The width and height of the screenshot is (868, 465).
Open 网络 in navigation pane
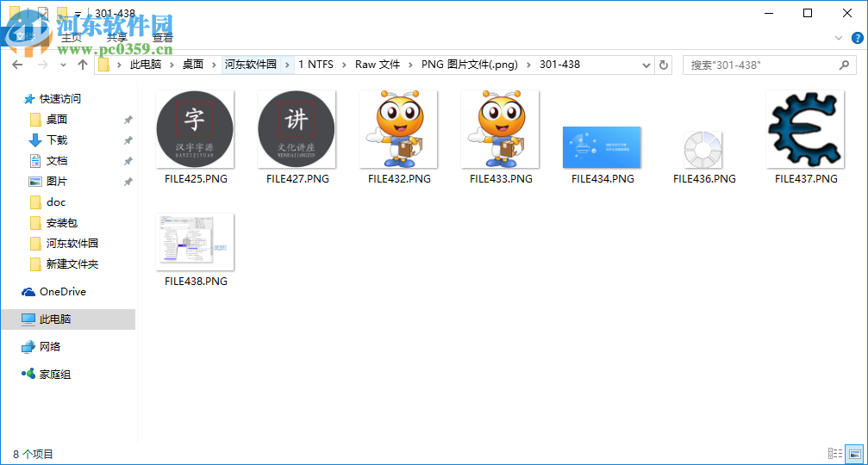pos(50,347)
